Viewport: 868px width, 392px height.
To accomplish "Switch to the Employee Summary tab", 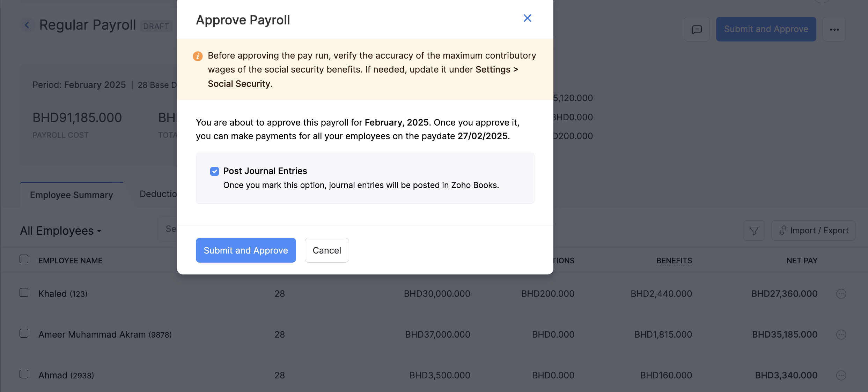I will click(71, 195).
